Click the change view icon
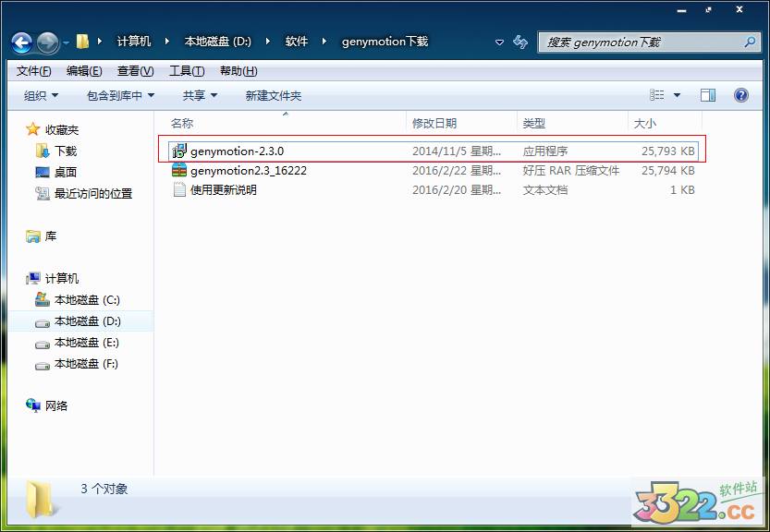 (x=657, y=95)
